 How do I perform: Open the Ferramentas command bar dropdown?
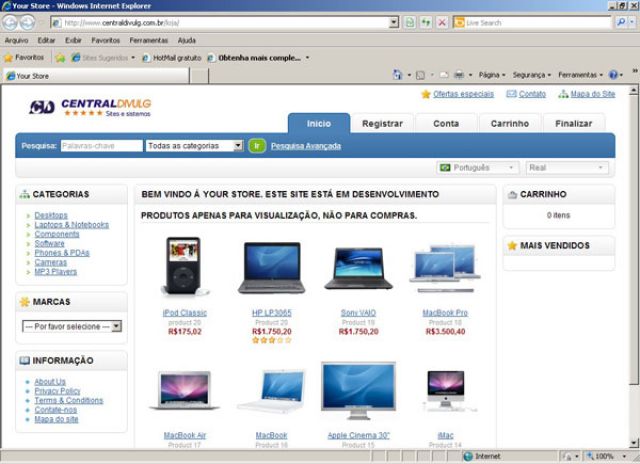580,75
